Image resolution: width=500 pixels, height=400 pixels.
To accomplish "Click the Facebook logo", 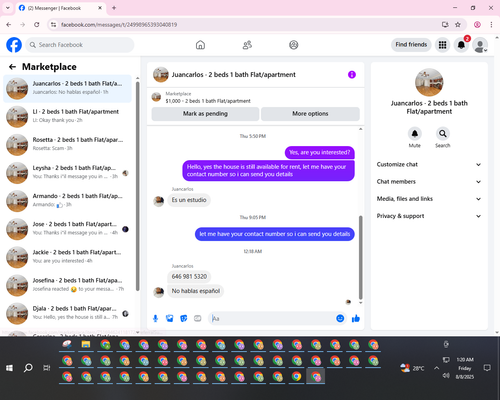I will click(14, 45).
